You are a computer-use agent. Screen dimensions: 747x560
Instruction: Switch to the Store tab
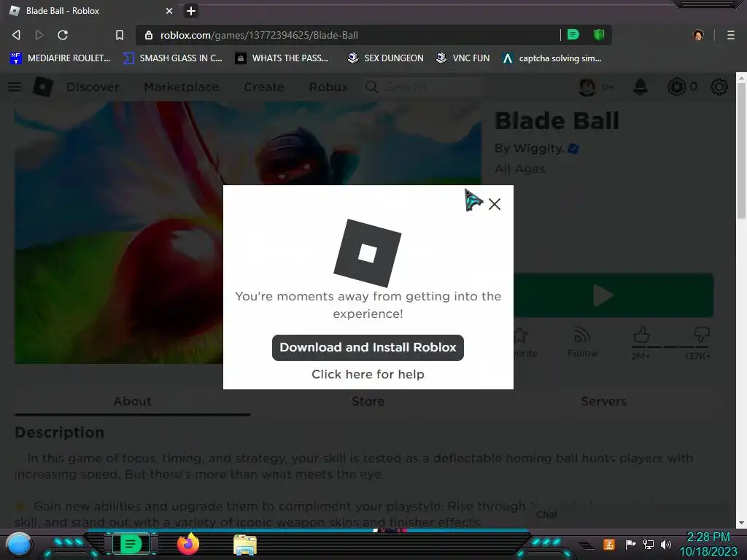368,402
